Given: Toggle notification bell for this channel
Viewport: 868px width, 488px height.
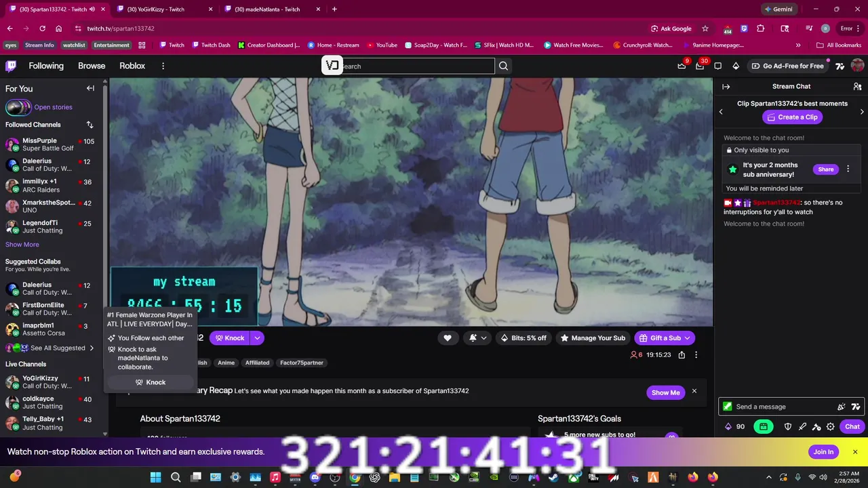Looking at the screenshot, I should click(477, 338).
